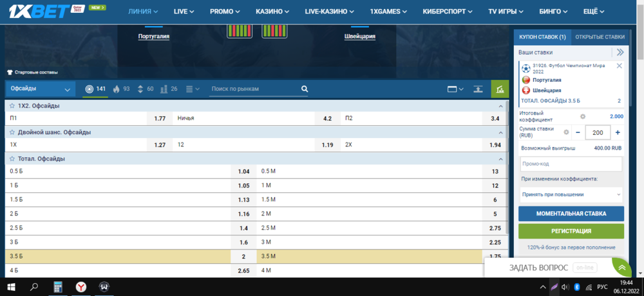Viewport: 644px width, 296px height.
Task: Open the main markets filter with 141
Action: coord(95,89)
